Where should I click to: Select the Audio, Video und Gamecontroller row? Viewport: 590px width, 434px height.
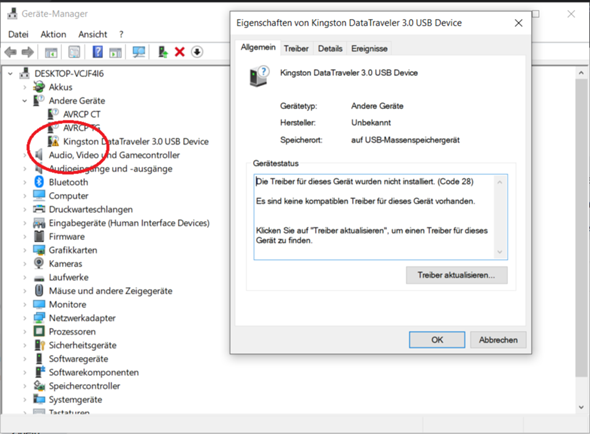(x=114, y=155)
